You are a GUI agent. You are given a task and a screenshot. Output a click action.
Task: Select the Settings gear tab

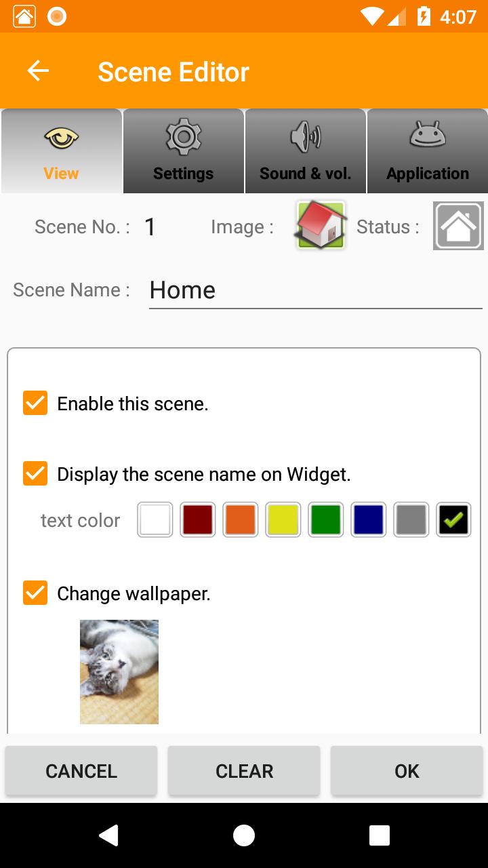click(x=183, y=151)
